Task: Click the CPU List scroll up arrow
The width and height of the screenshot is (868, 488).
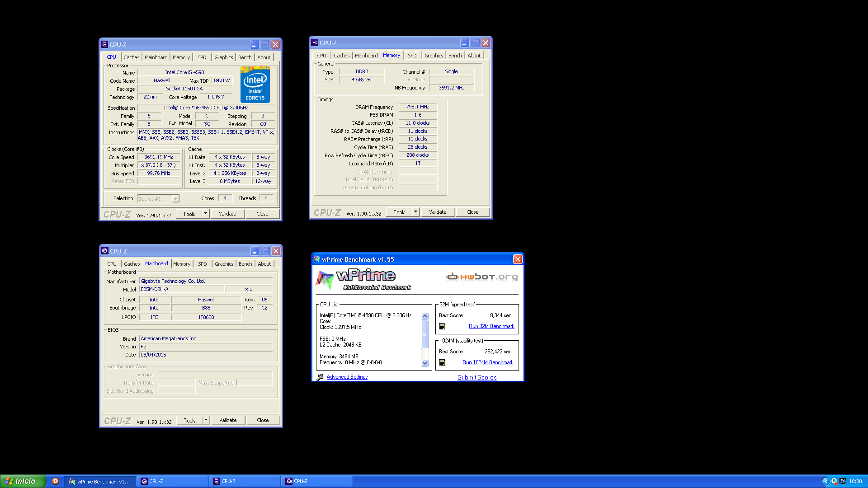Action: [x=425, y=316]
